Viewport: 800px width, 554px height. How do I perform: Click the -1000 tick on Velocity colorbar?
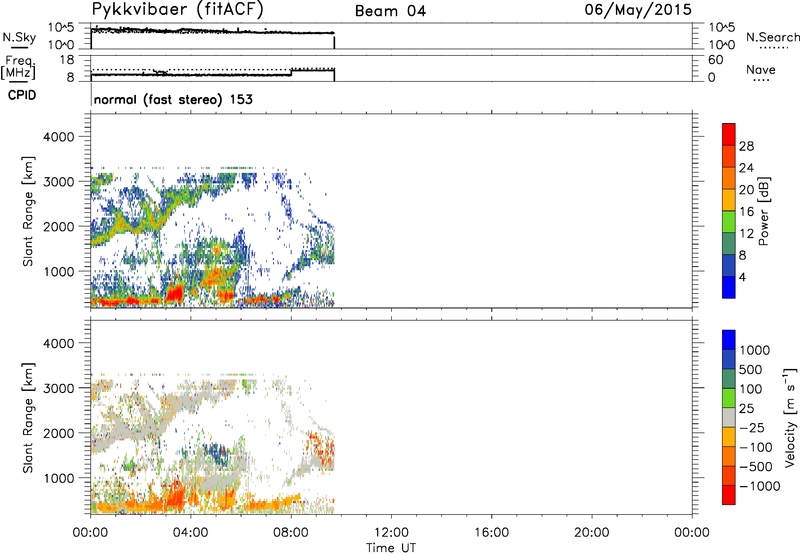coord(760,486)
